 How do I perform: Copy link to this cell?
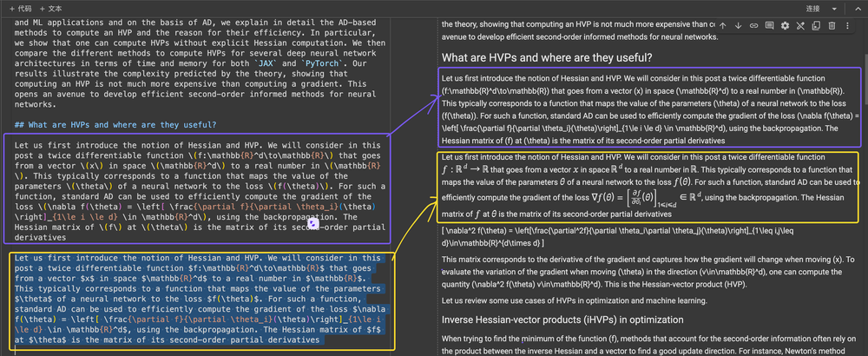(753, 25)
